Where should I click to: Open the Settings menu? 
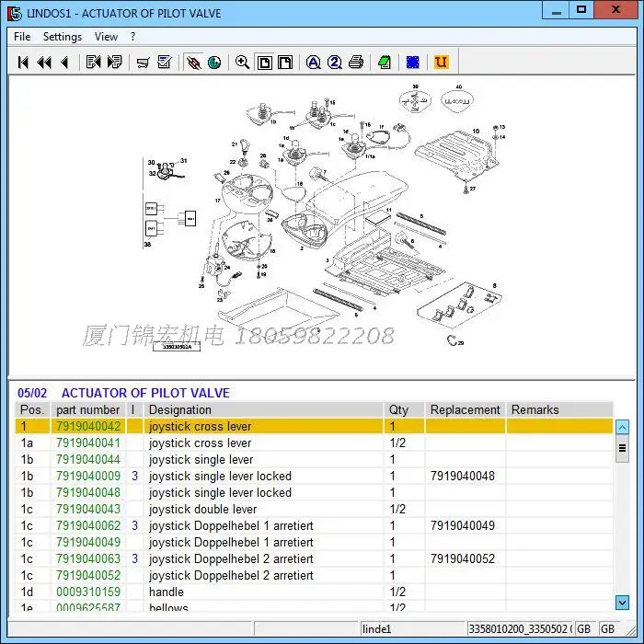pos(63,37)
